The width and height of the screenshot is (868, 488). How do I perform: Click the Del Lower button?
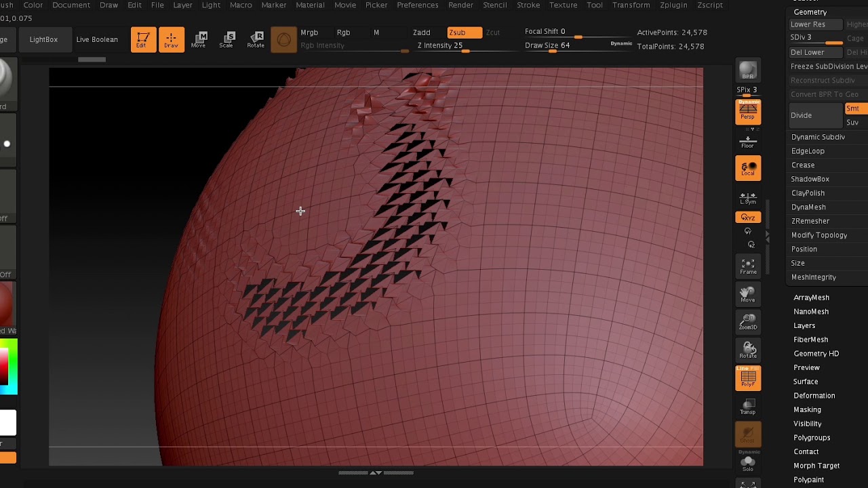tap(816, 52)
